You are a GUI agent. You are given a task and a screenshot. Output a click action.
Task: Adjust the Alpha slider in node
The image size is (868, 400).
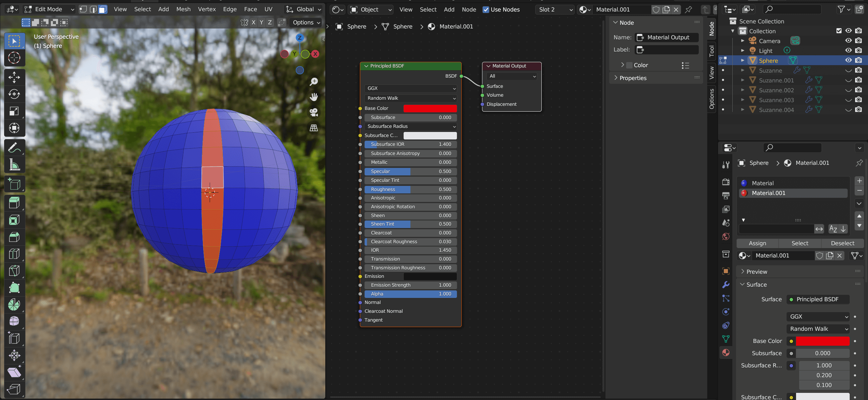coord(411,294)
